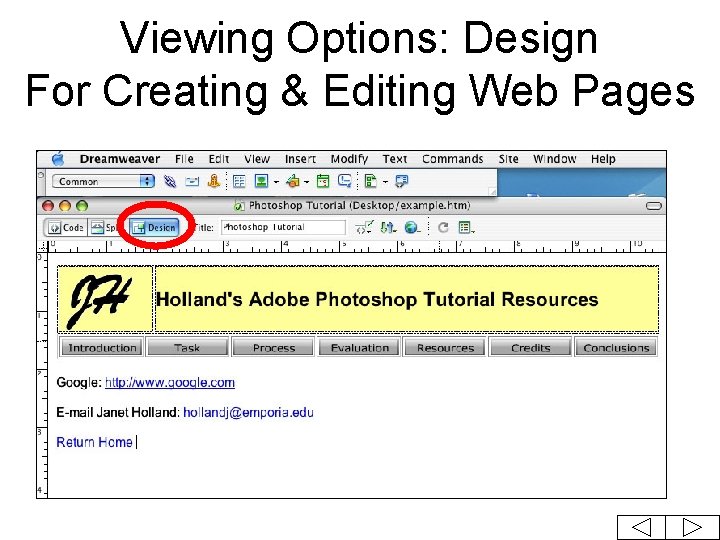Insert a Named Anchor via anchor icon

[x=214, y=181]
